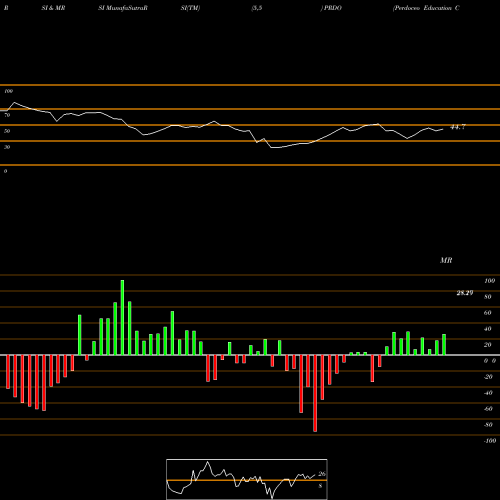500x500 pixels.
Task: Click the RSI axis label 50
Action: tap(7, 131)
